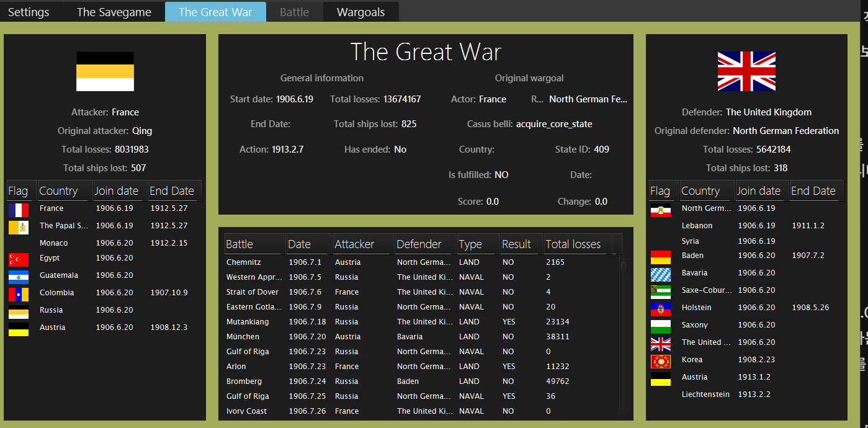Sort battles by Battle name header
This screenshot has width=868, height=428.
(255, 244)
